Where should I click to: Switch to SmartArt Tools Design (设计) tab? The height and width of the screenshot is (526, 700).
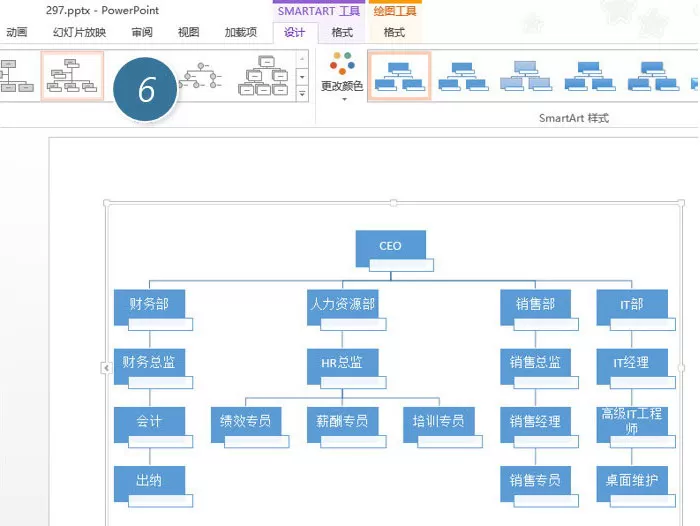point(294,32)
